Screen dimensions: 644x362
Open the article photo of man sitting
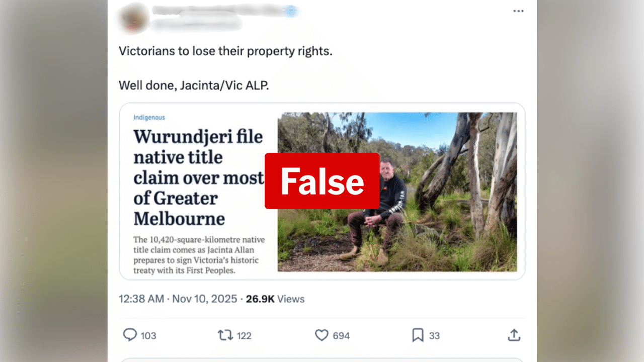(x=397, y=192)
